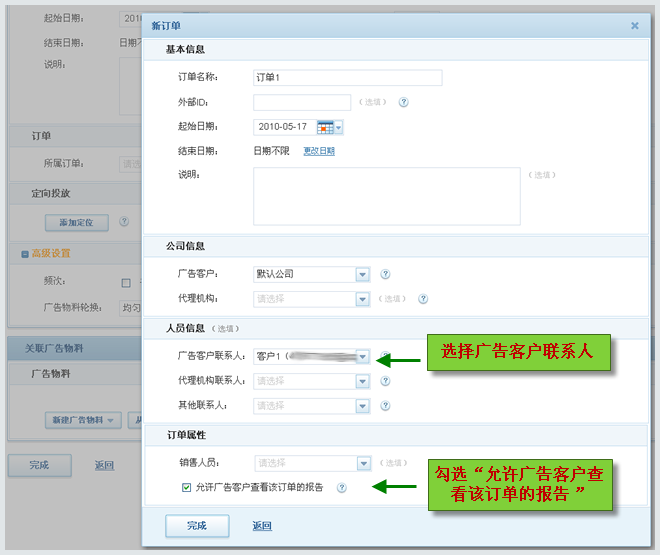
Task: Click the 说明 text area in dialog
Action: point(387,196)
